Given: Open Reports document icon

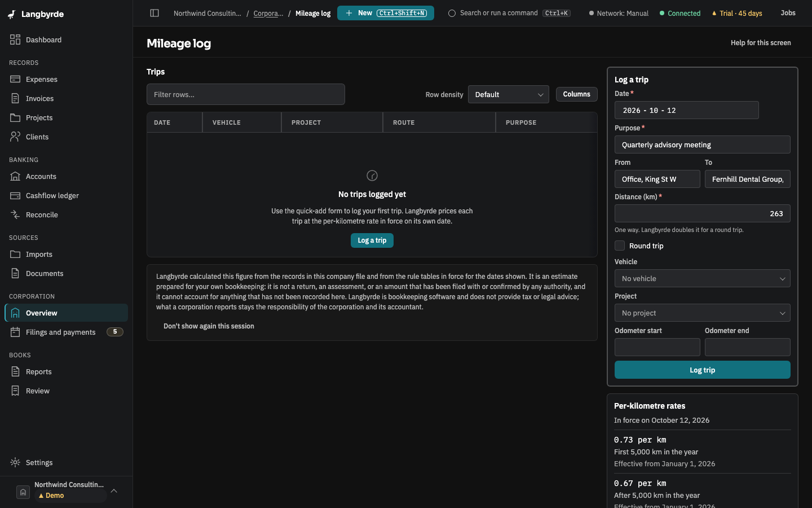Looking at the screenshot, I should pyautogui.click(x=15, y=371).
